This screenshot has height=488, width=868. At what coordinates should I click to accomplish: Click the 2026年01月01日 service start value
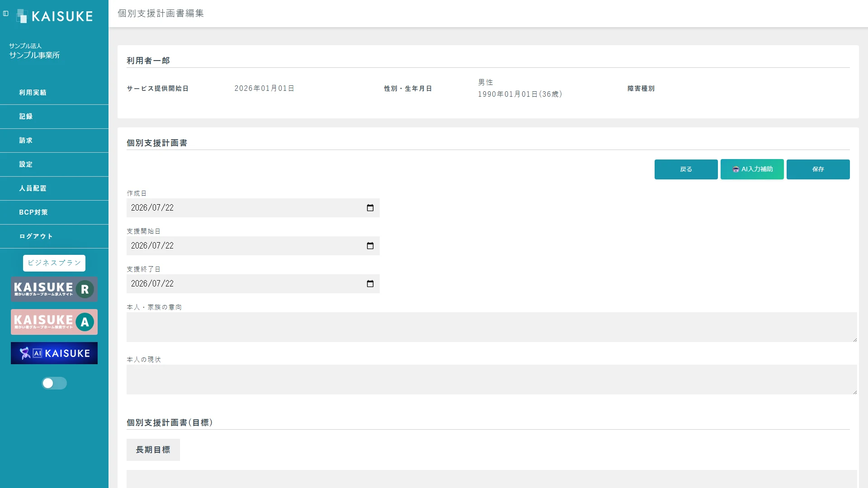click(264, 89)
